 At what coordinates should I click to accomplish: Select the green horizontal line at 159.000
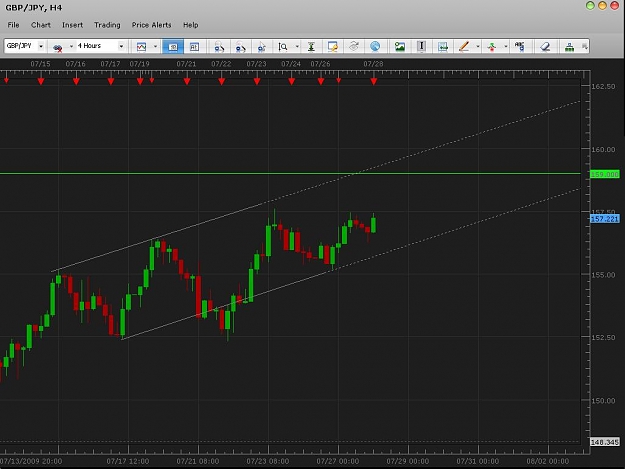(x=290, y=173)
